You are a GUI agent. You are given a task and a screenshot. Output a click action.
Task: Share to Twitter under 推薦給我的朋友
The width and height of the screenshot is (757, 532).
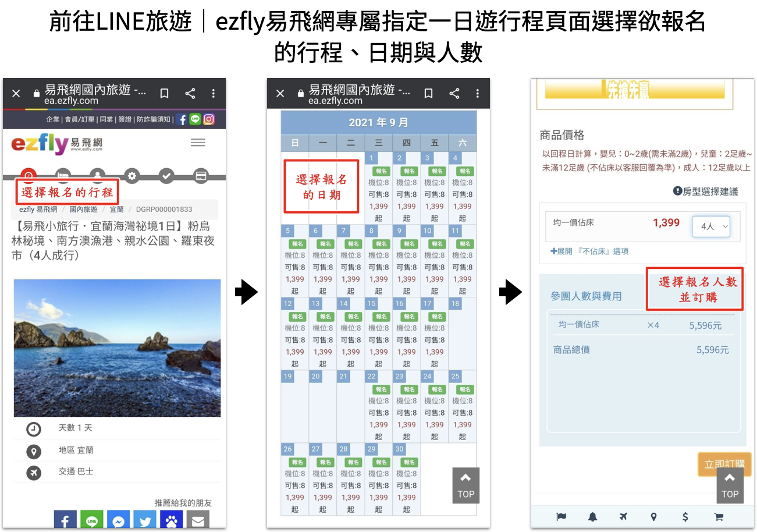145,520
